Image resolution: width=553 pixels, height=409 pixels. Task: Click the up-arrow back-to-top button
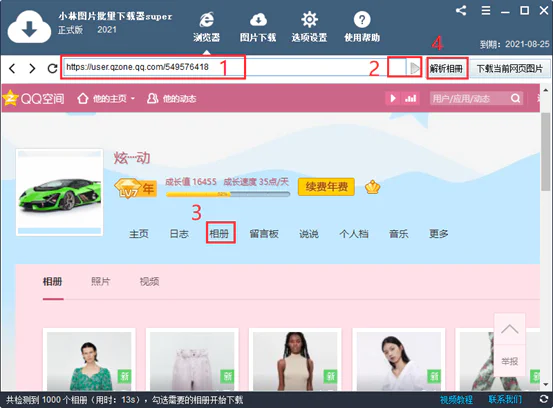(x=510, y=329)
